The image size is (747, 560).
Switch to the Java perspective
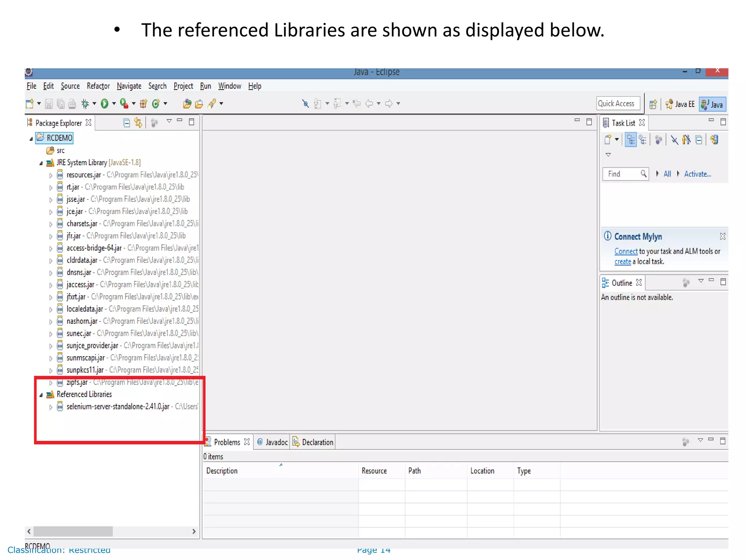pos(712,105)
